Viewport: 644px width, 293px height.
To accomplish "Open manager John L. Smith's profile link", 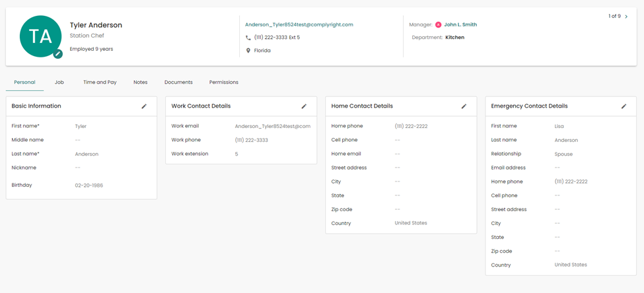I will pyautogui.click(x=460, y=25).
